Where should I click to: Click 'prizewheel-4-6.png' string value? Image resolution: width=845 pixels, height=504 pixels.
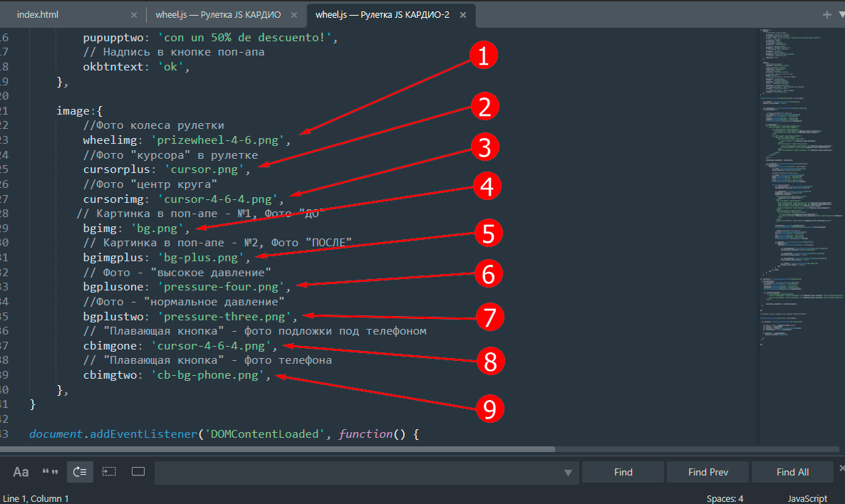click(218, 140)
